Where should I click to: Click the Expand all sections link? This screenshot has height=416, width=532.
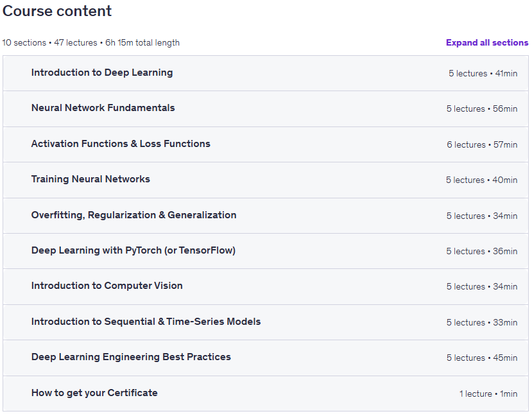pos(487,43)
